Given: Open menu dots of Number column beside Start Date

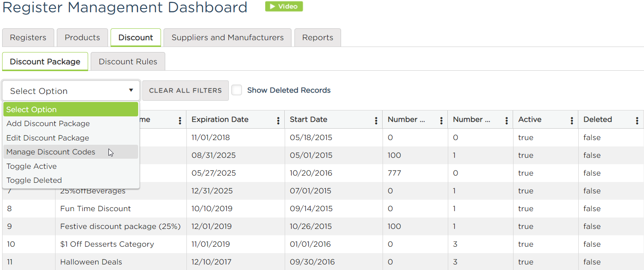Looking at the screenshot, I should coord(441,121).
